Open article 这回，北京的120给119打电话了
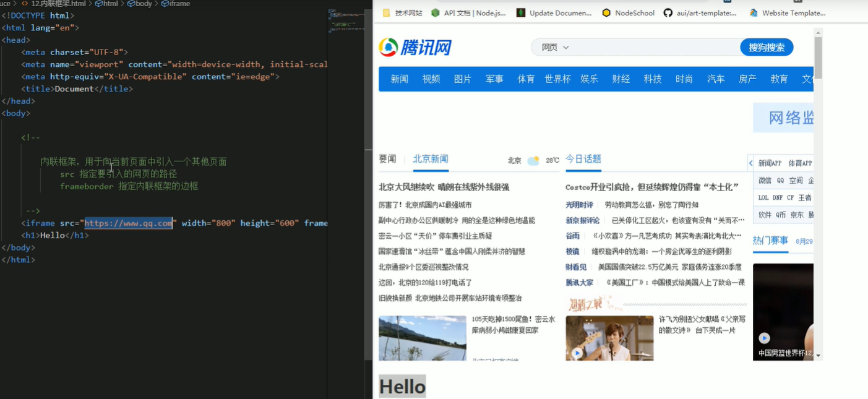This screenshot has height=399, width=868. point(425,282)
